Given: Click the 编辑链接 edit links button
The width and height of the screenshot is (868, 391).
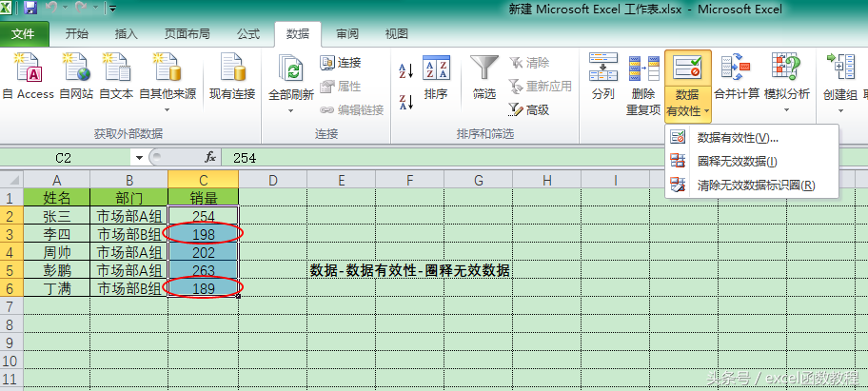Looking at the screenshot, I should click(352, 110).
